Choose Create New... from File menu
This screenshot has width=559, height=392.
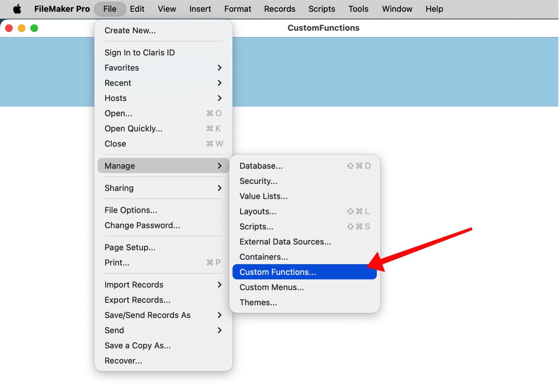(163, 30)
